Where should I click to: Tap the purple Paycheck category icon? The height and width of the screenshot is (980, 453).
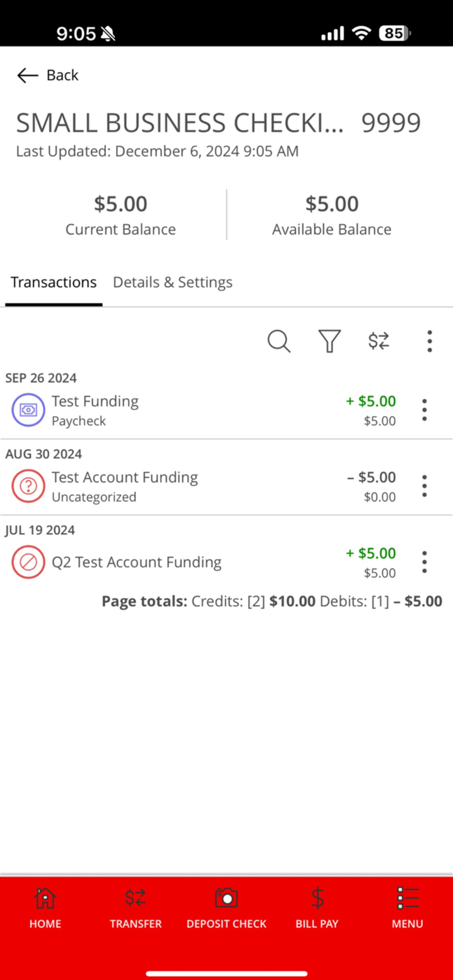[x=28, y=410]
